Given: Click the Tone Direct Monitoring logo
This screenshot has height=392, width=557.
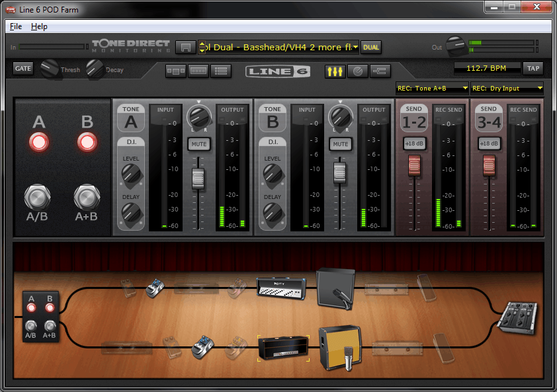Looking at the screenshot, I should (x=131, y=46).
